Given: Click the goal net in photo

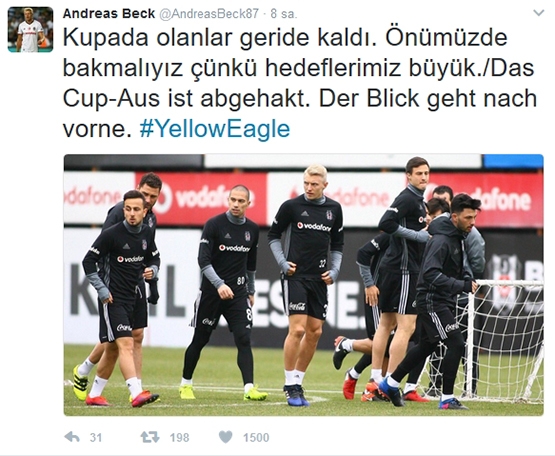Looking at the screenshot, I should pyautogui.click(x=503, y=340).
